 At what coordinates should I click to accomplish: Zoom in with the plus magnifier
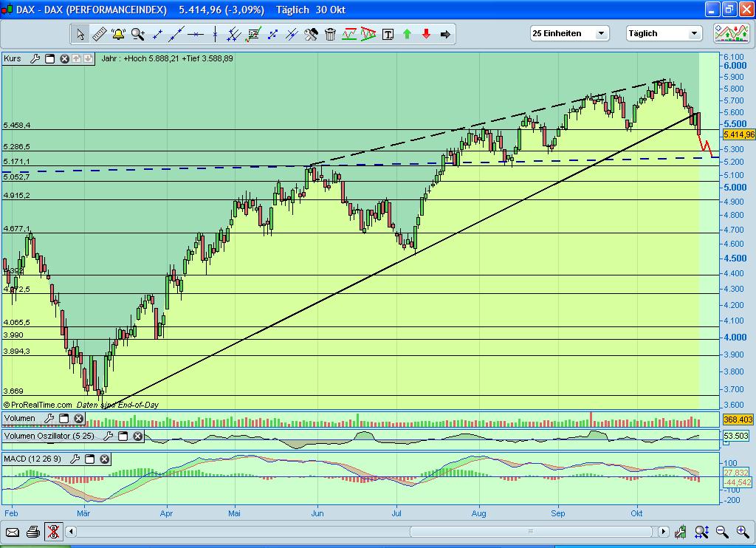click(x=743, y=532)
